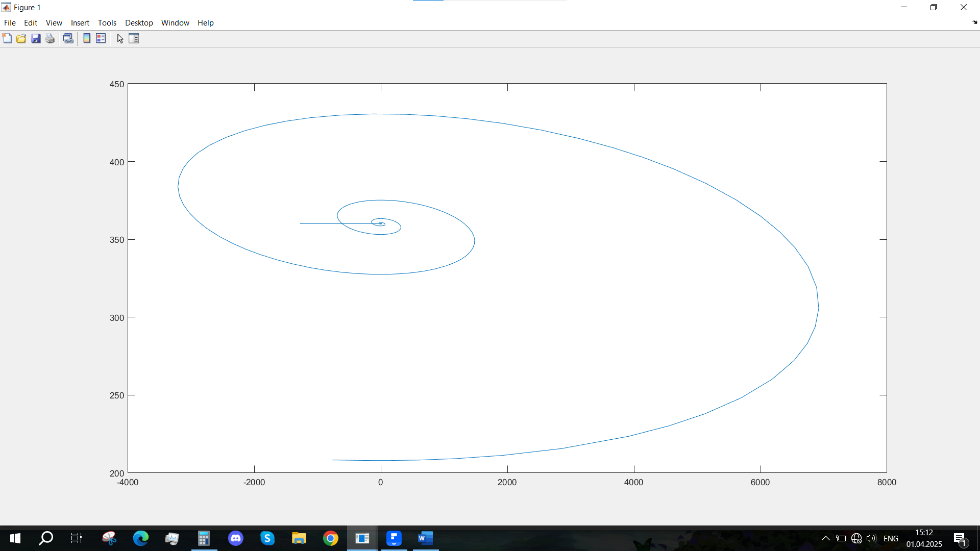Viewport: 980px width, 551px height.
Task: Open Task View on the taskbar
Action: 77,538
